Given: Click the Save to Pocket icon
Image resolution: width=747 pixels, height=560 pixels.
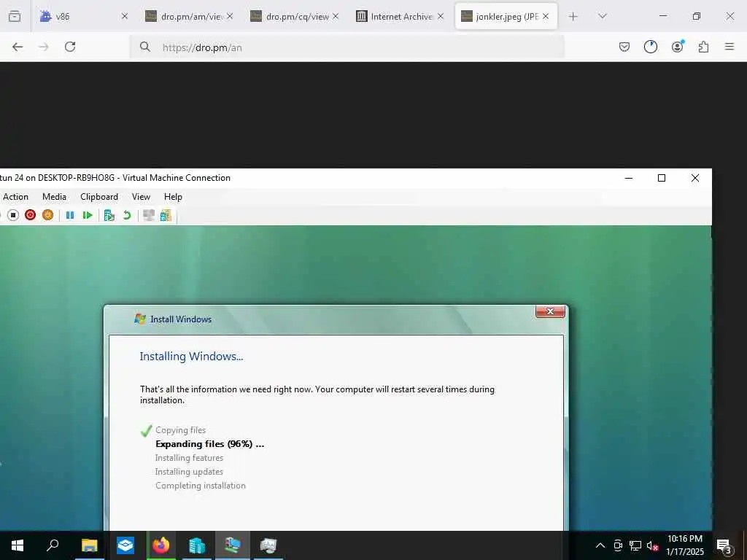Looking at the screenshot, I should point(624,47).
